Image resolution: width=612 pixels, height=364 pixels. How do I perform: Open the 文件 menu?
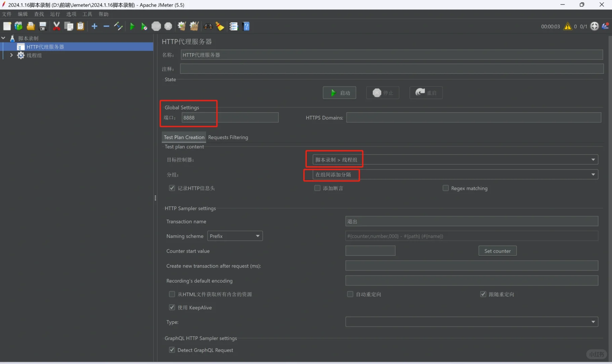pos(7,14)
